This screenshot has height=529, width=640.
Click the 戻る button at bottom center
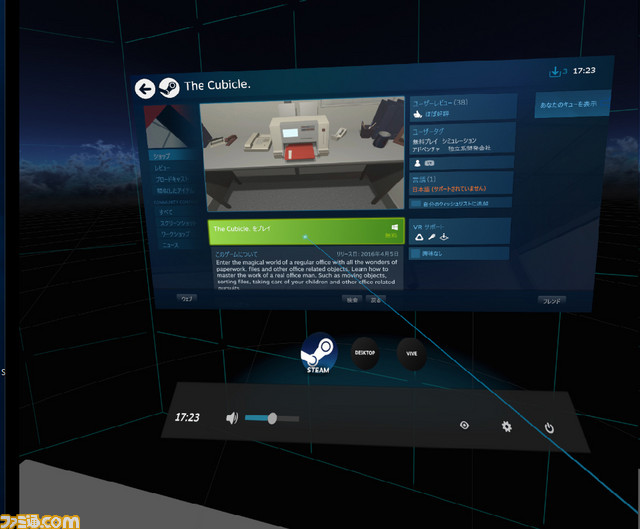[x=376, y=300]
